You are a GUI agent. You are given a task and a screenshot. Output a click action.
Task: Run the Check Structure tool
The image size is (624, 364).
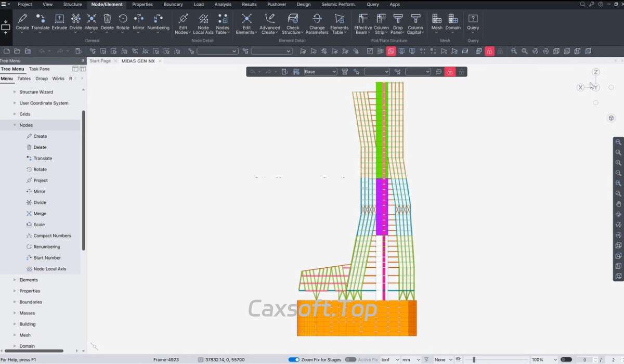(x=293, y=23)
